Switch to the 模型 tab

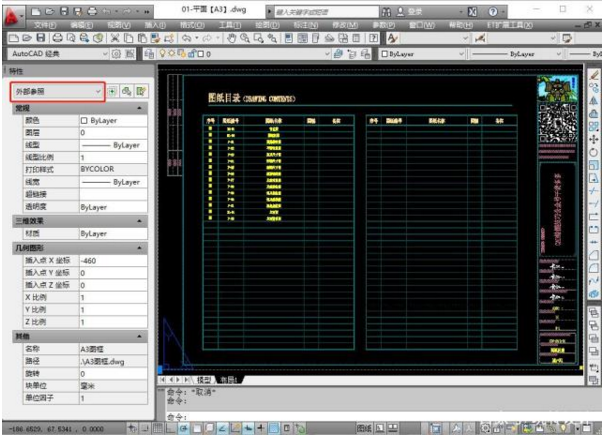pyautogui.click(x=204, y=380)
